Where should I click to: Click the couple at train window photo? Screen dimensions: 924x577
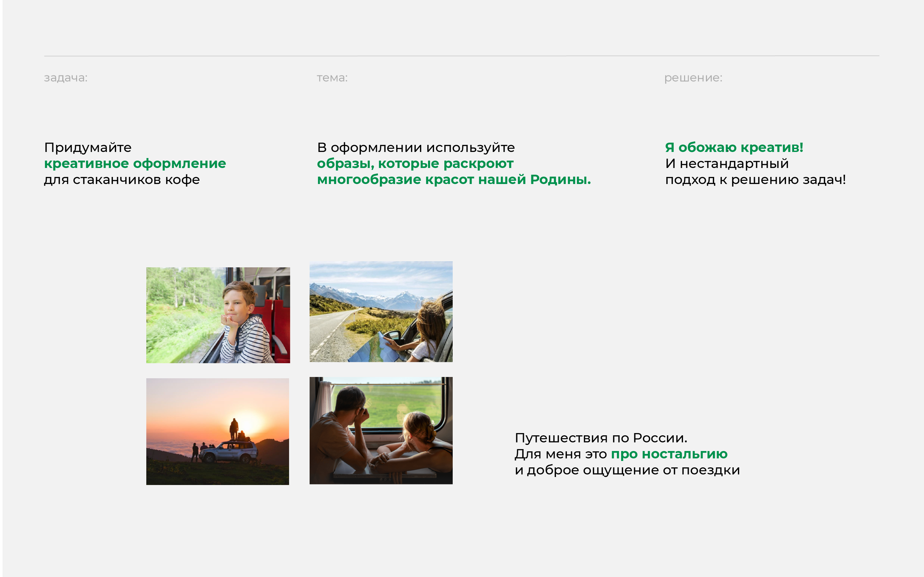(x=381, y=431)
